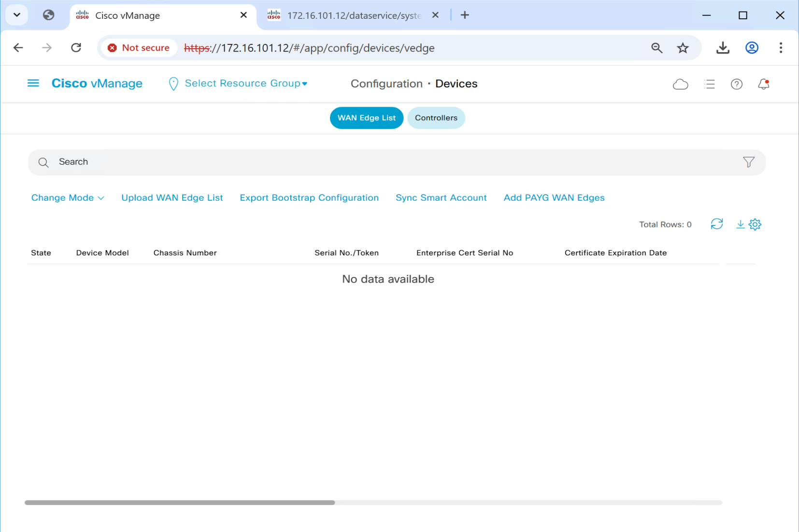Click the cloud onRamp icon
Screen dimensions: 799x532
[680, 84]
